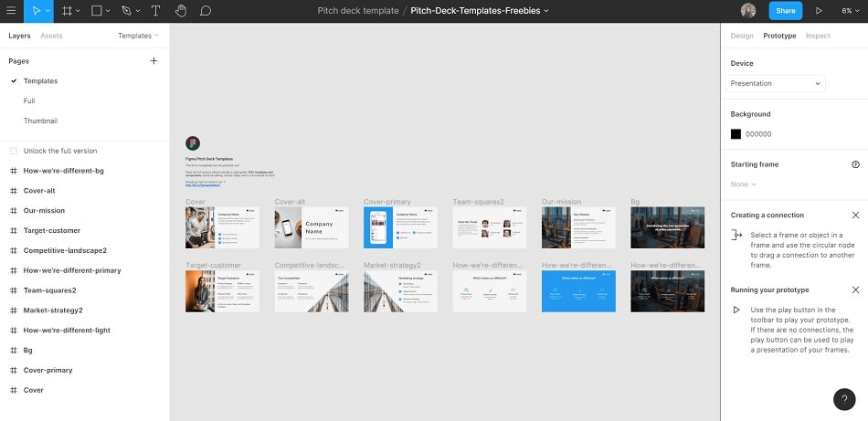This screenshot has width=868, height=421.
Task: Switch to the Design tab
Action: [x=742, y=36]
